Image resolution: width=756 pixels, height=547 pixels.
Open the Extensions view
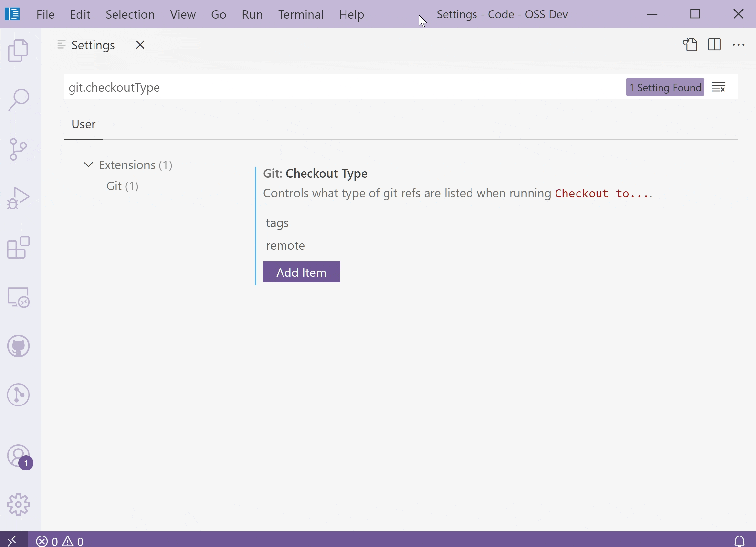coord(19,248)
